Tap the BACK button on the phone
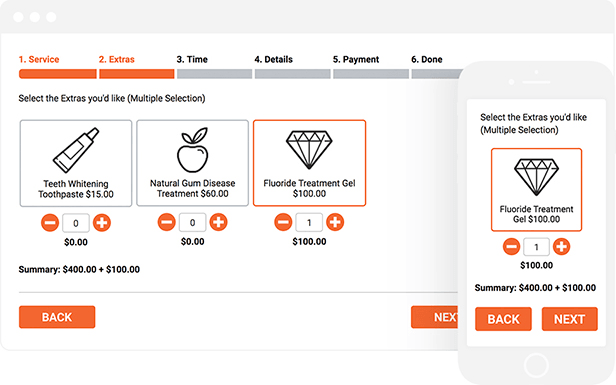 click(503, 319)
